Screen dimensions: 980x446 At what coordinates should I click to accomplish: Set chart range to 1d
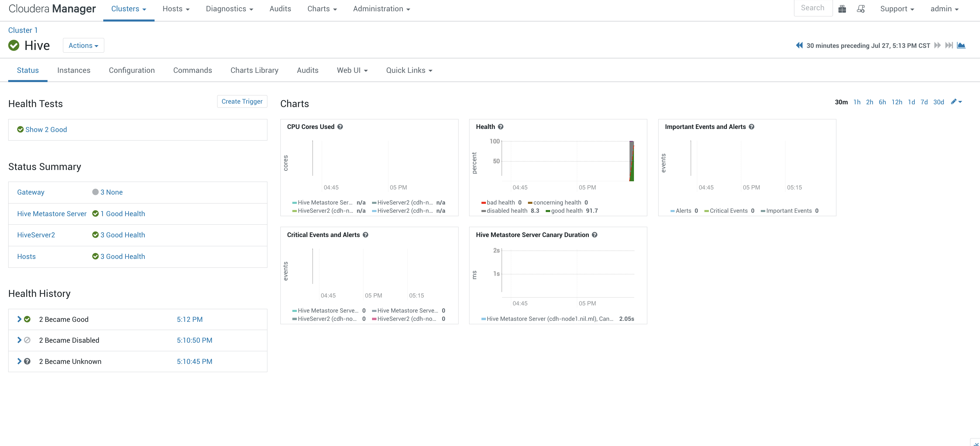911,102
